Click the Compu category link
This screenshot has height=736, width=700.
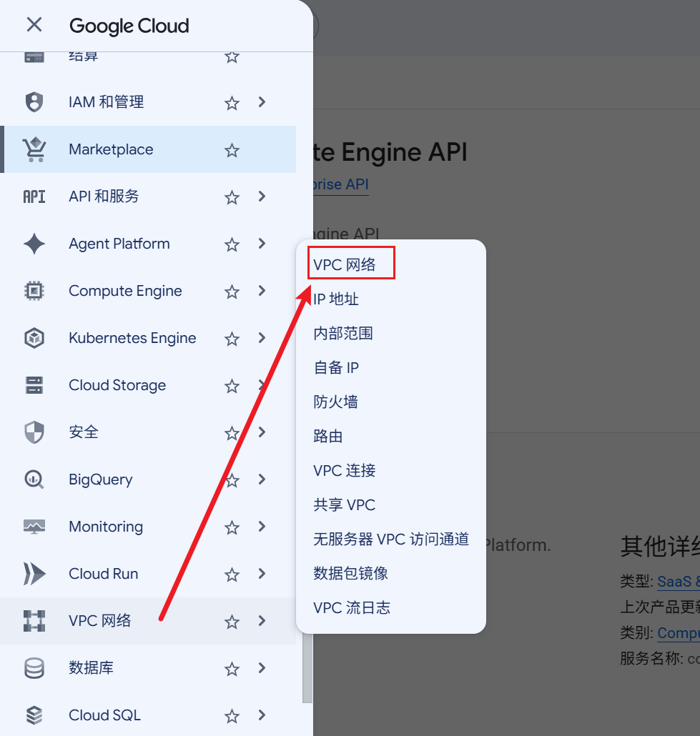pos(679,633)
